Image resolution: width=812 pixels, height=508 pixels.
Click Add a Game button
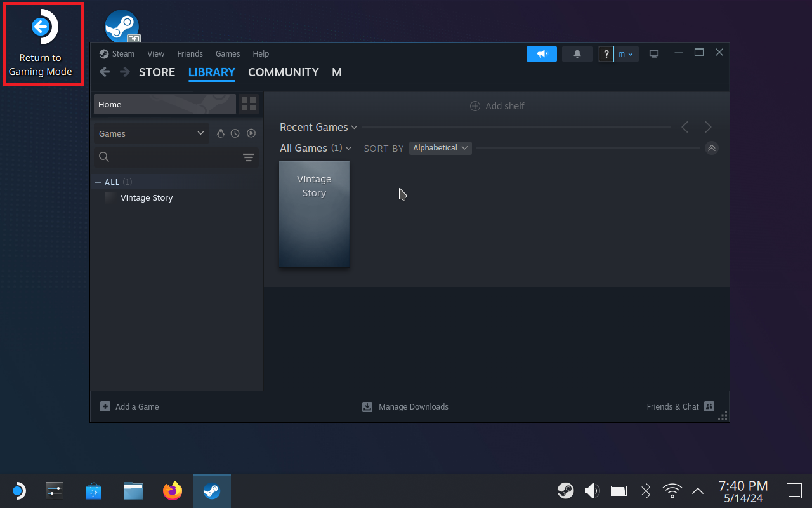130,406
